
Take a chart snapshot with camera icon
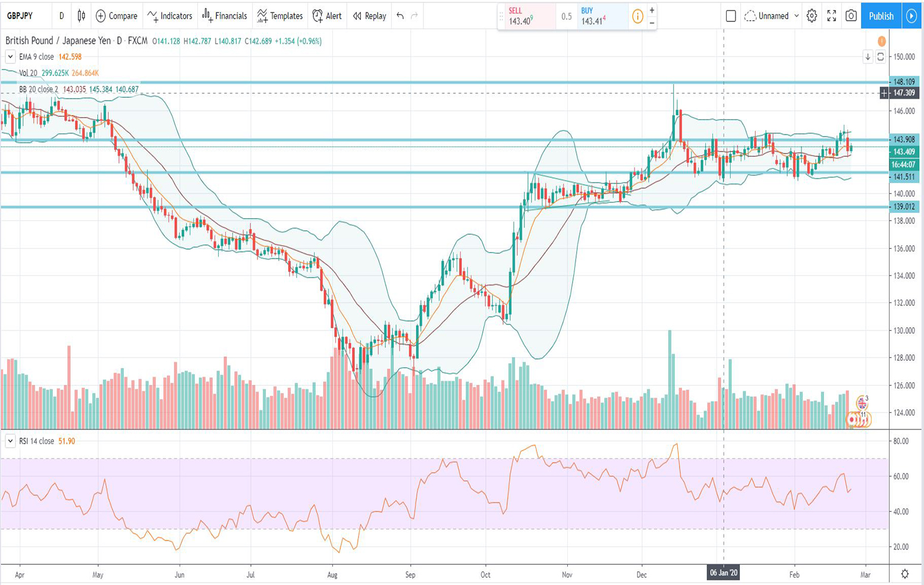point(851,16)
